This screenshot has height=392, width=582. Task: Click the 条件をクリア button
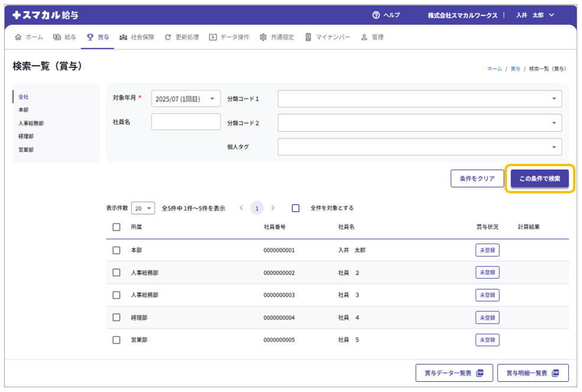pyautogui.click(x=477, y=179)
